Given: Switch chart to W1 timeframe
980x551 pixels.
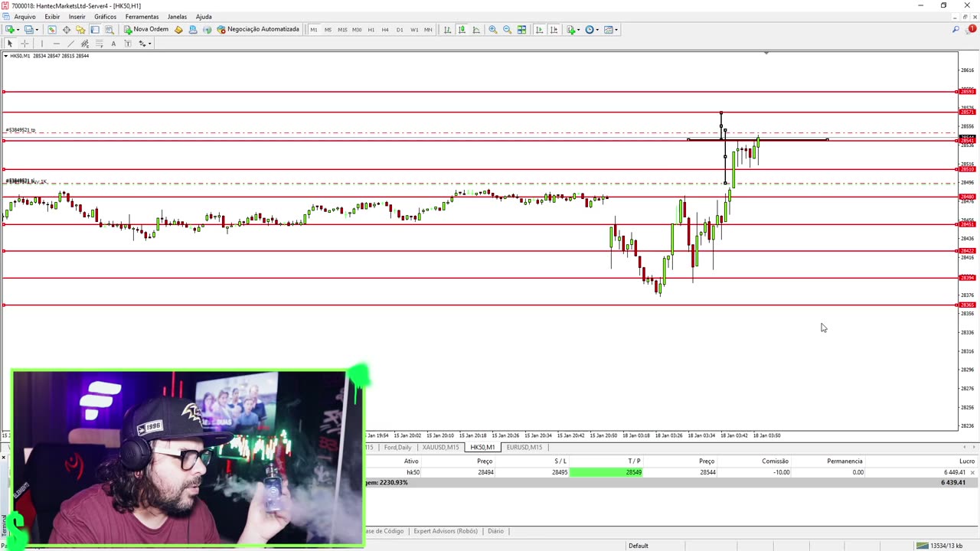Looking at the screenshot, I should [x=414, y=30].
